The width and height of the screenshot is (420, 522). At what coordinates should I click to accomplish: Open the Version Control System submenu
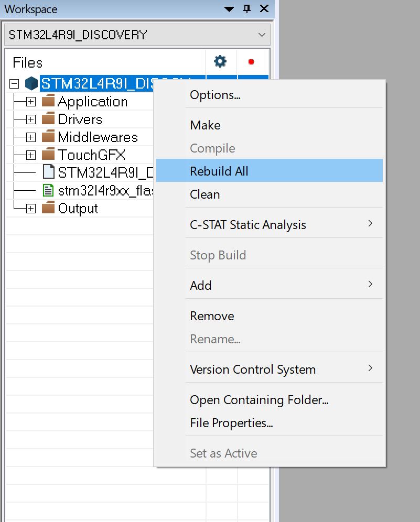click(270, 369)
